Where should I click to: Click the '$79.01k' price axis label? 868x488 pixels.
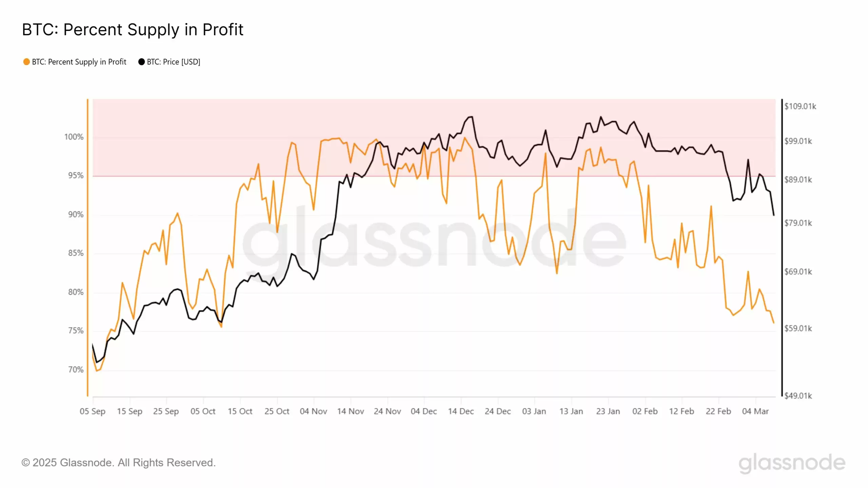[798, 223]
